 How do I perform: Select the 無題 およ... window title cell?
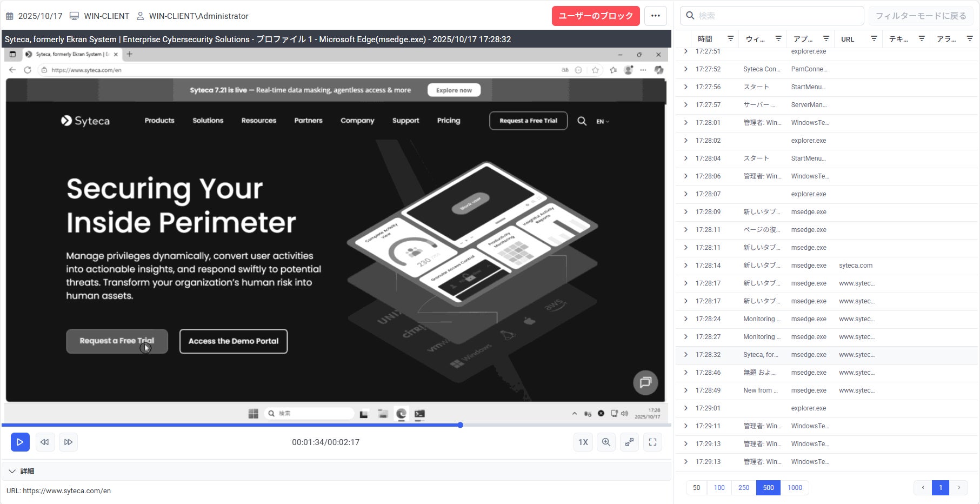[x=759, y=373]
